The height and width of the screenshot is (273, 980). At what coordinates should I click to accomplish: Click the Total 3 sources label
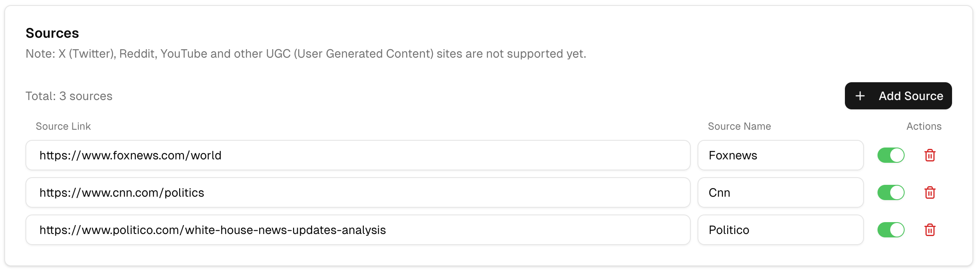69,96
